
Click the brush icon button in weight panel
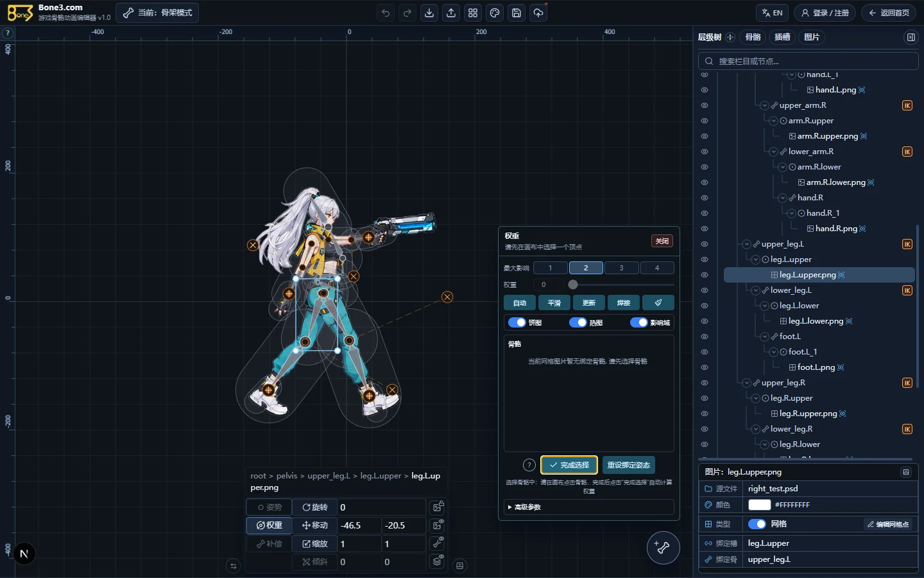[x=658, y=302]
